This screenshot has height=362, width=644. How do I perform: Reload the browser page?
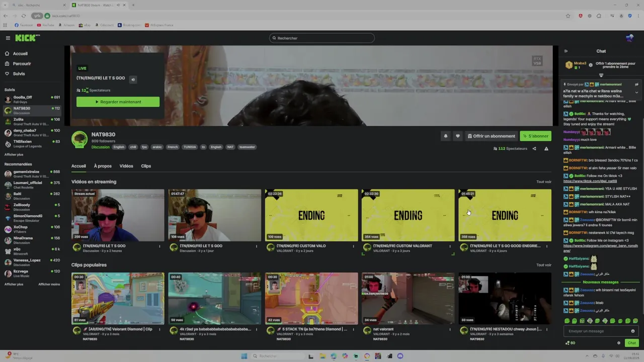coord(23,16)
